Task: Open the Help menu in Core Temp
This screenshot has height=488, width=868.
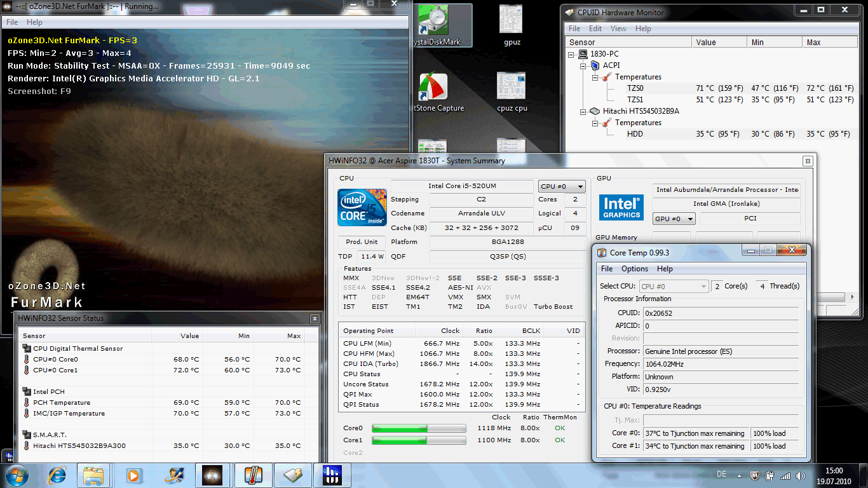Action: [x=665, y=269]
